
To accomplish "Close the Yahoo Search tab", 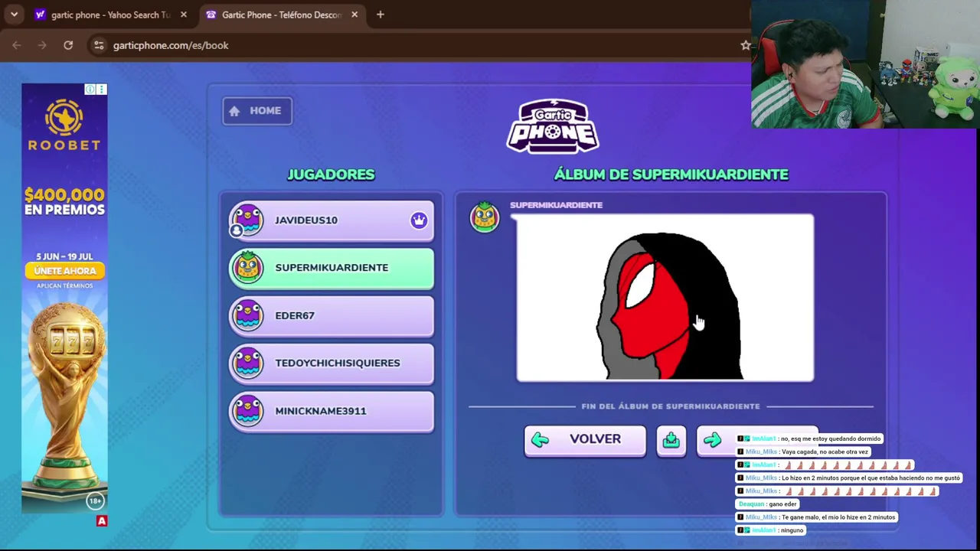I will coord(183,15).
